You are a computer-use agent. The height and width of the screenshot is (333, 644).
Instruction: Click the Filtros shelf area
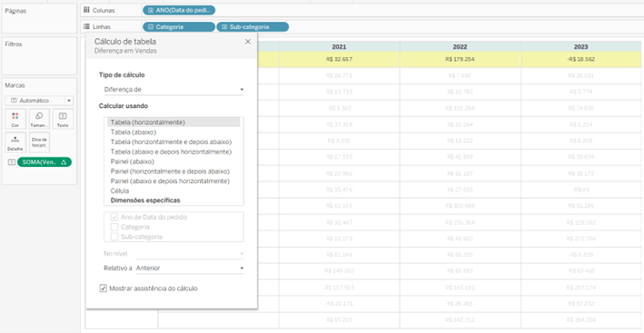(39, 56)
